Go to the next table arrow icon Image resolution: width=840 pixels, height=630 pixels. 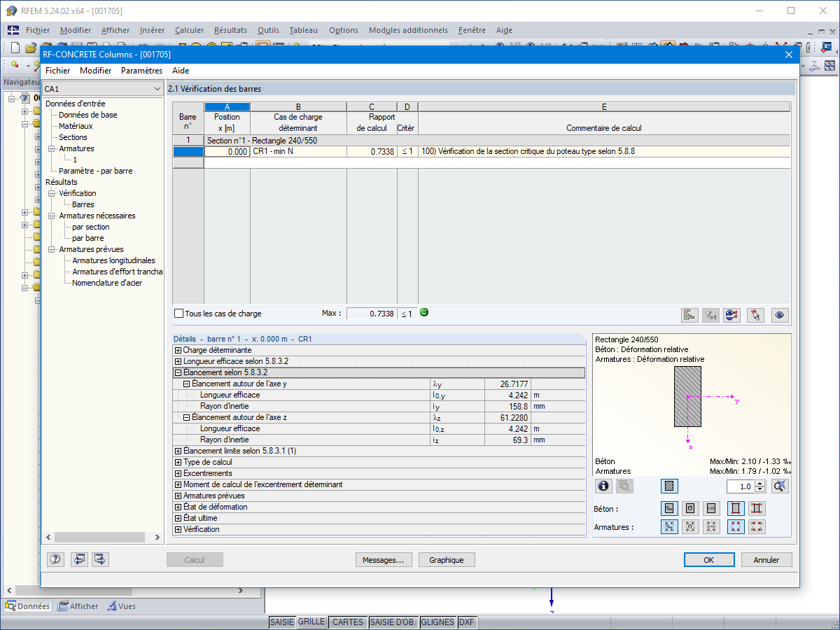click(100, 559)
